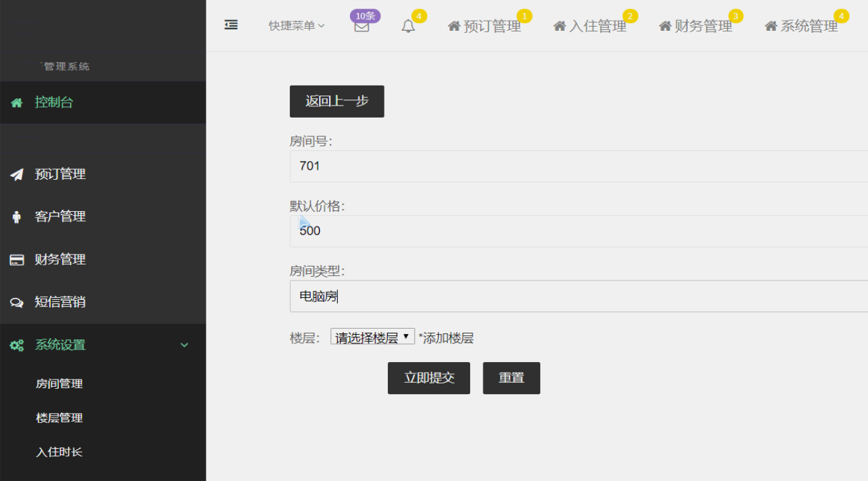868x481 pixels.
Task: Click the paper plane icon in the sidebar
Action: (x=17, y=174)
